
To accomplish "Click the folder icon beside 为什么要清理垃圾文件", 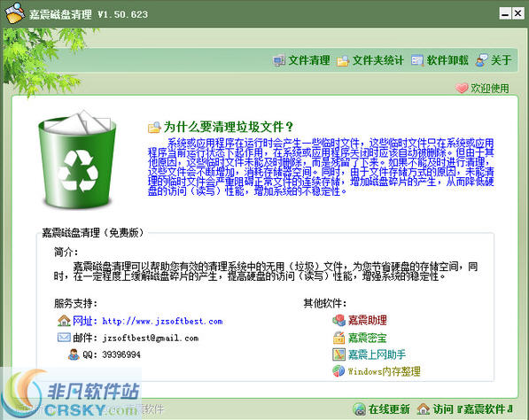I will click(x=154, y=128).
